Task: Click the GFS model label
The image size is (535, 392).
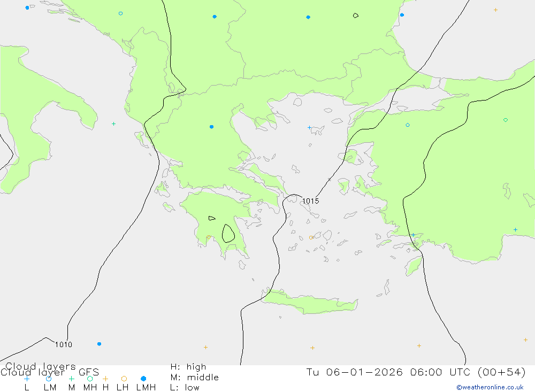Action: [x=89, y=372]
